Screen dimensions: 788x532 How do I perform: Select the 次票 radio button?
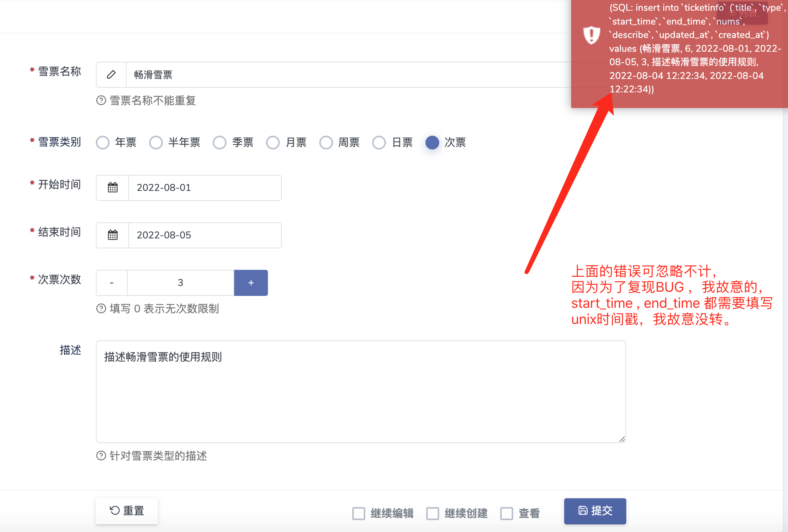click(x=432, y=143)
